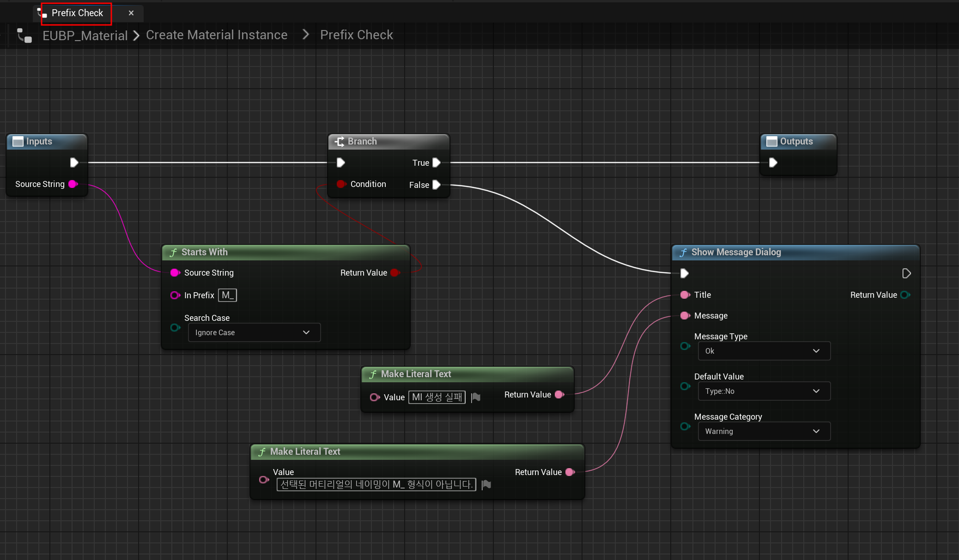959x560 pixels.
Task: Click the flag icon beside MI 생성 실패 value
Action: pyautogui.click(x=476, y=397)
